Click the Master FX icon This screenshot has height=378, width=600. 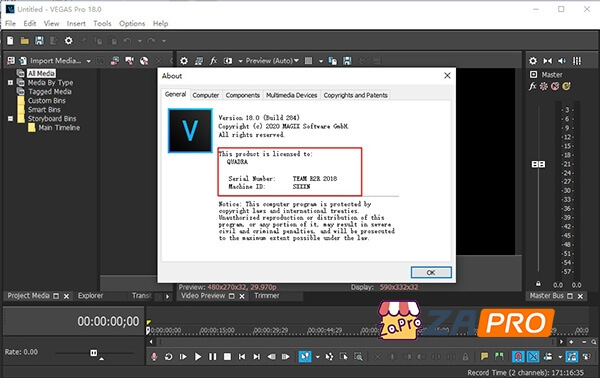pyautogui.click(x=532, y=86)
